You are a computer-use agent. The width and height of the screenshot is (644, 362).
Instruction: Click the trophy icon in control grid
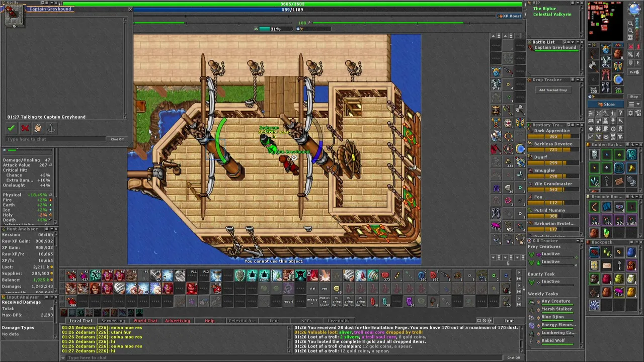tap(613, 121)
